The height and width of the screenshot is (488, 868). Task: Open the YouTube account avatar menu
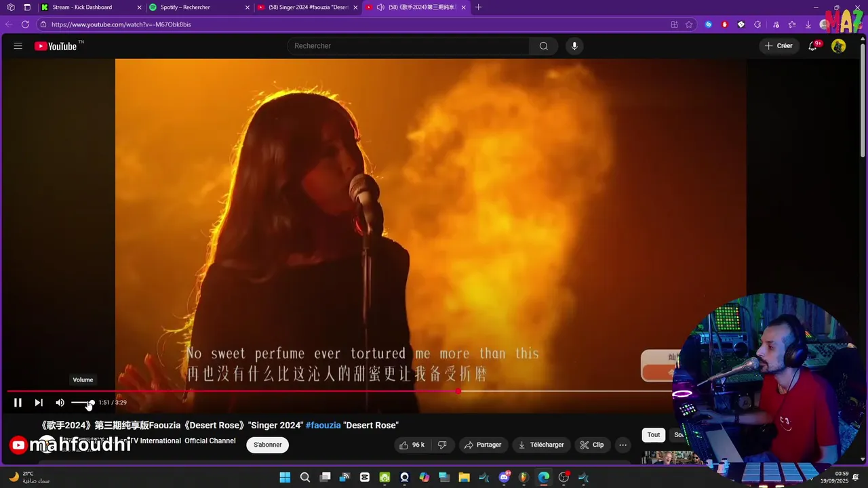839,46
